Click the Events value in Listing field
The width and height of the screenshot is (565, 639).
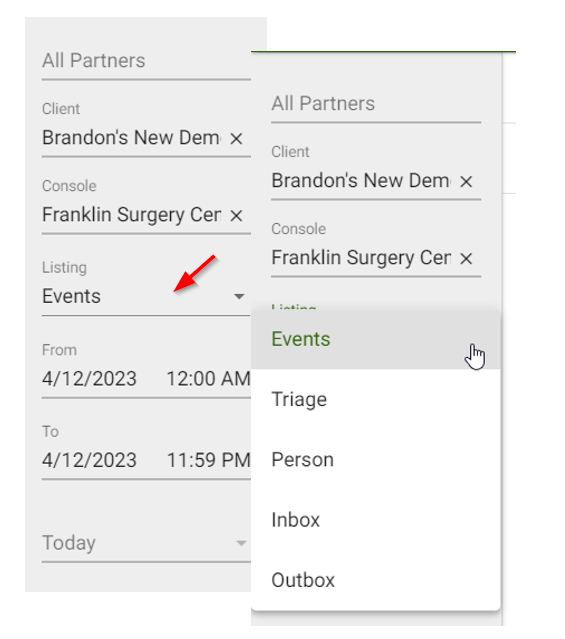[71, 296]
